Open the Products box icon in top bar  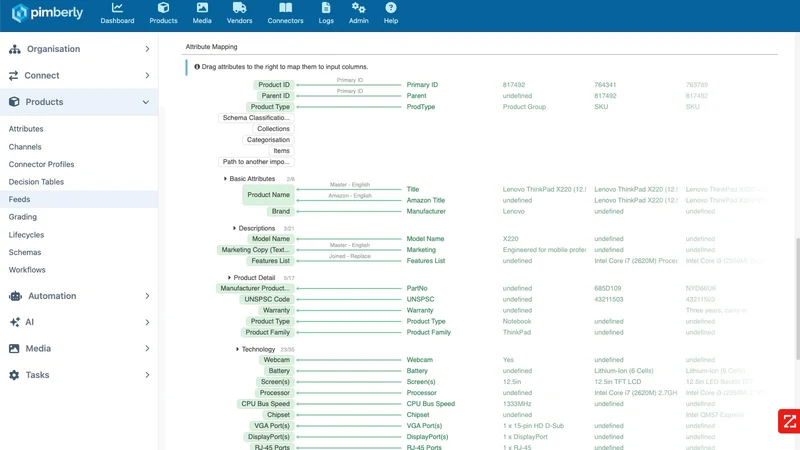coord(163,8)
